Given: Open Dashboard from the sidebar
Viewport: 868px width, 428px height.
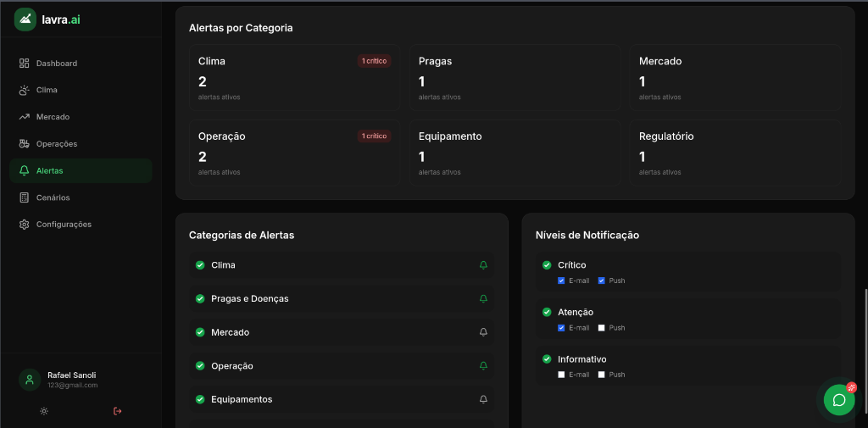Looking at the screenshot, I should click(x=56, y=64).
